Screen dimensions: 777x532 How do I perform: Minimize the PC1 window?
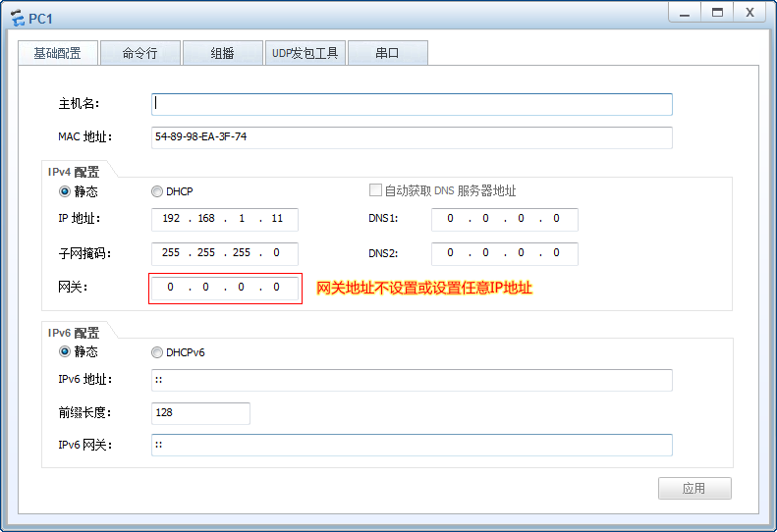[x=685, y=13]
